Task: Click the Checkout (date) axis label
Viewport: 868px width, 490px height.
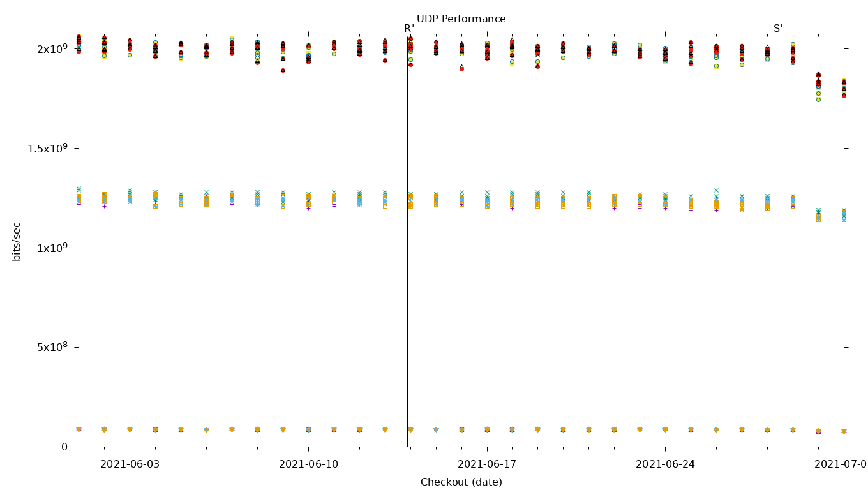Action: click(461, 482)
